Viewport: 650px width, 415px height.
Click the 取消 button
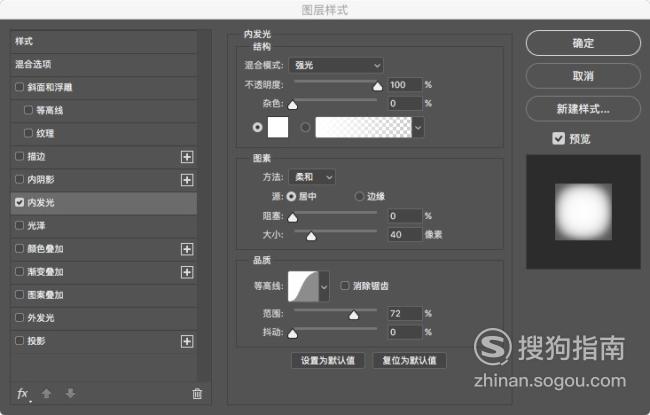point(583,76)
